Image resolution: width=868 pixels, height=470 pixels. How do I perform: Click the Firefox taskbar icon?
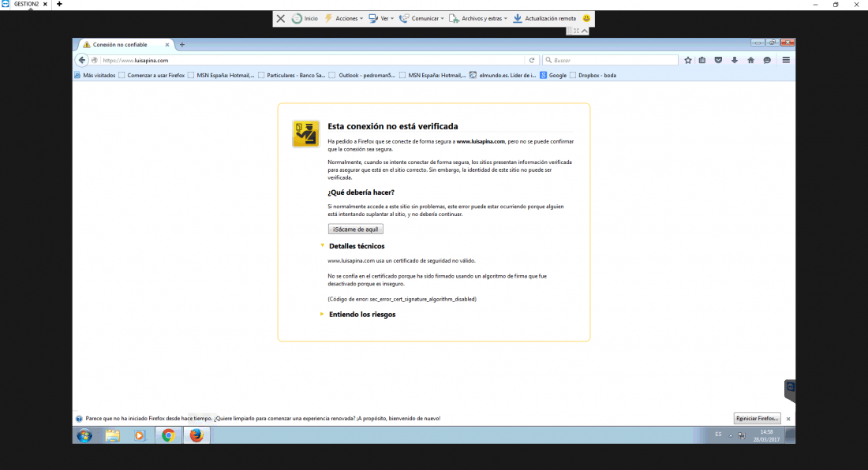coord(196,436)
